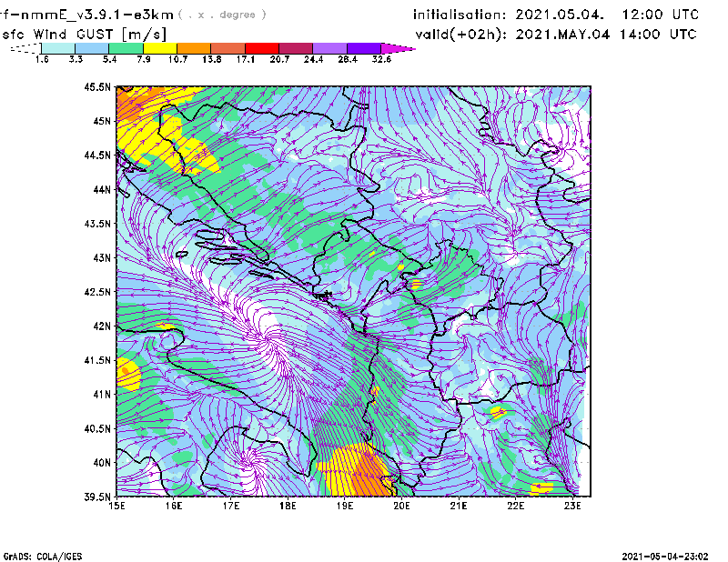Click the '43.5N' latitude label

point(97,224)
